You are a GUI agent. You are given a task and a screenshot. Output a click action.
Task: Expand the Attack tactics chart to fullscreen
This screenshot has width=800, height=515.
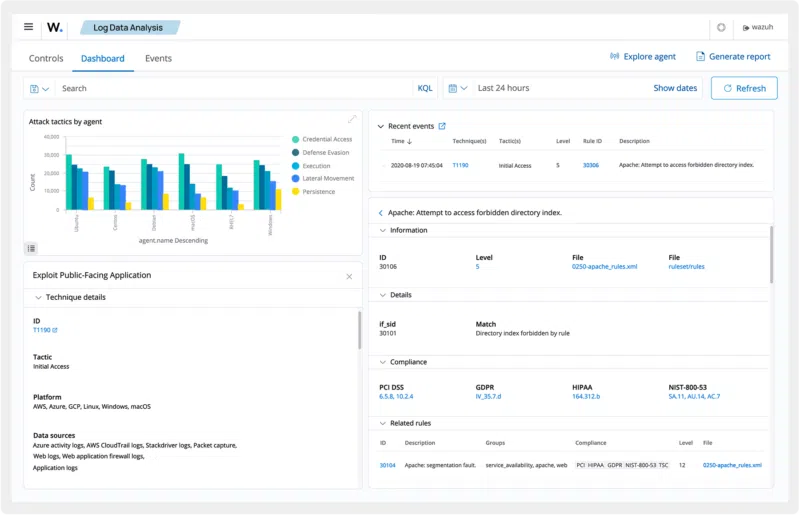click(351, 120)
